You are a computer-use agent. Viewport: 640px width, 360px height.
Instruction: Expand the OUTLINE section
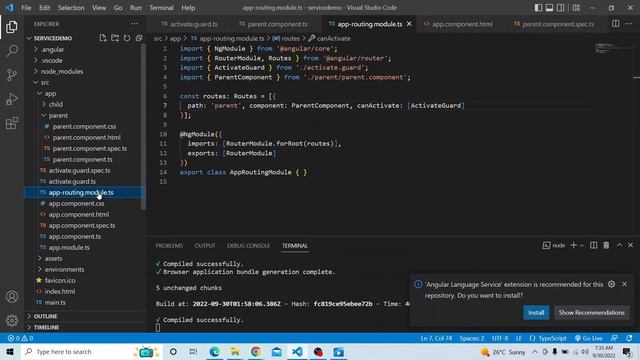[x=84, y=316]
